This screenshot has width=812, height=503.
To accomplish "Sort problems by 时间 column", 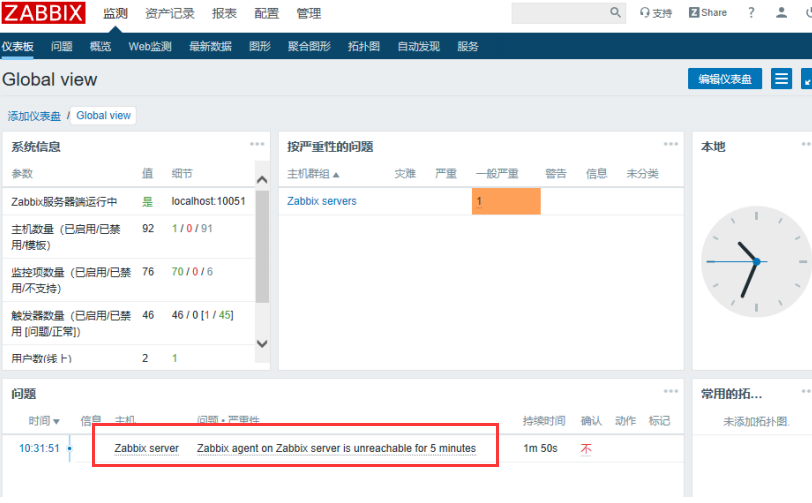I will click(44, 421).
